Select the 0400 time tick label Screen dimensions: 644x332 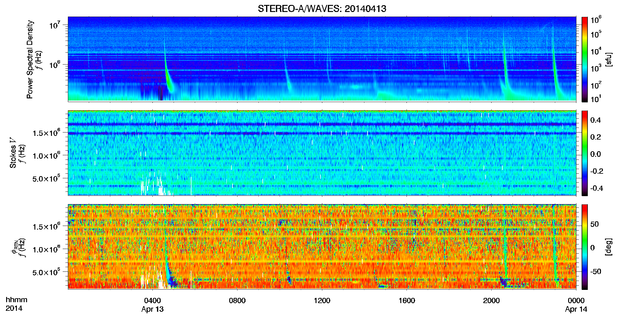point(152,300)
